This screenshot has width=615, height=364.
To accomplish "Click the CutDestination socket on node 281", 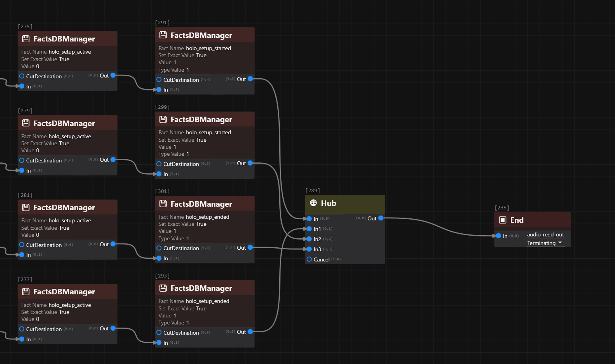I will pos(22,245).
